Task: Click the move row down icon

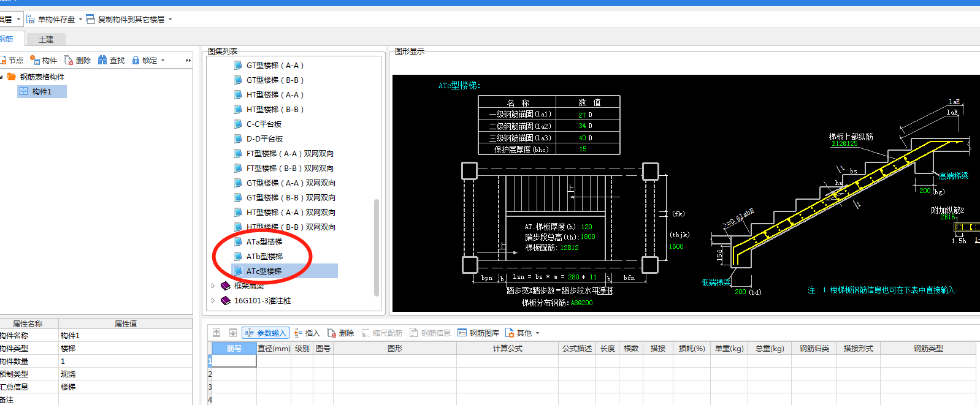Action: coord(232,333)
